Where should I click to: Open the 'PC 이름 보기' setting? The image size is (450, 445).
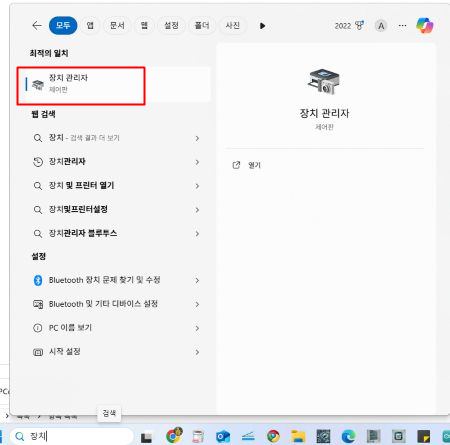(x=113, y=328)
